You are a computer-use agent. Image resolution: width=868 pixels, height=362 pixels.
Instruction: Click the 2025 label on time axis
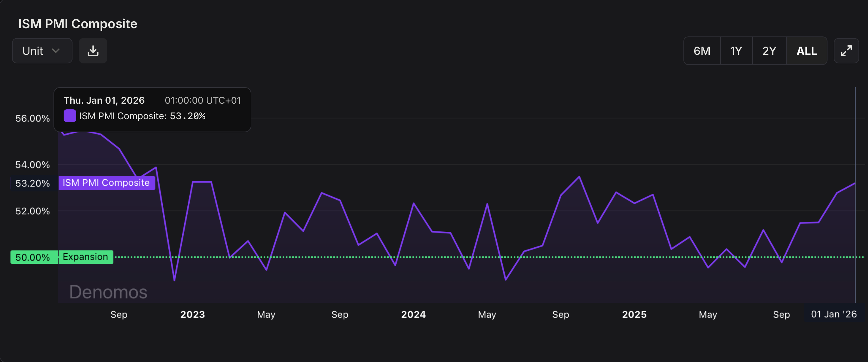coord(634,314)
